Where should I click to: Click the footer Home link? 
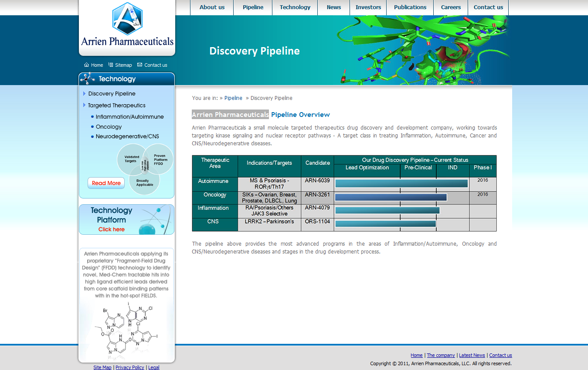click(x=417, y=355)
